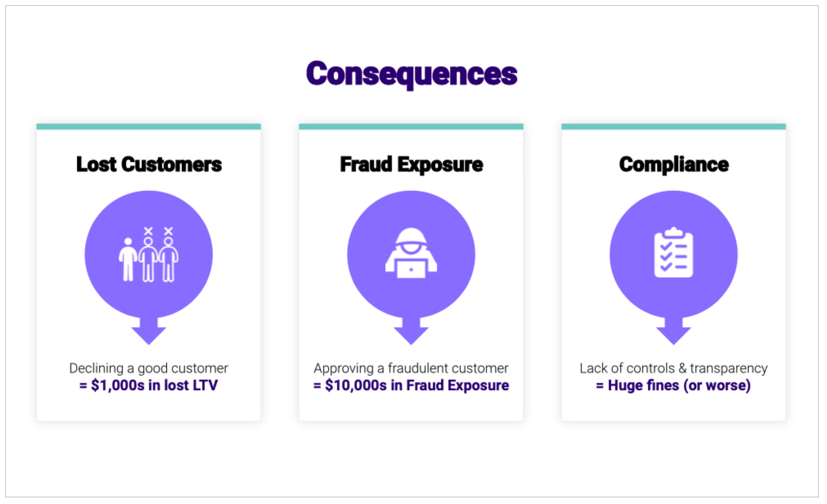Click "Declining a good customer" text
This screenshot has height=504, width=827.
point(148,368)
